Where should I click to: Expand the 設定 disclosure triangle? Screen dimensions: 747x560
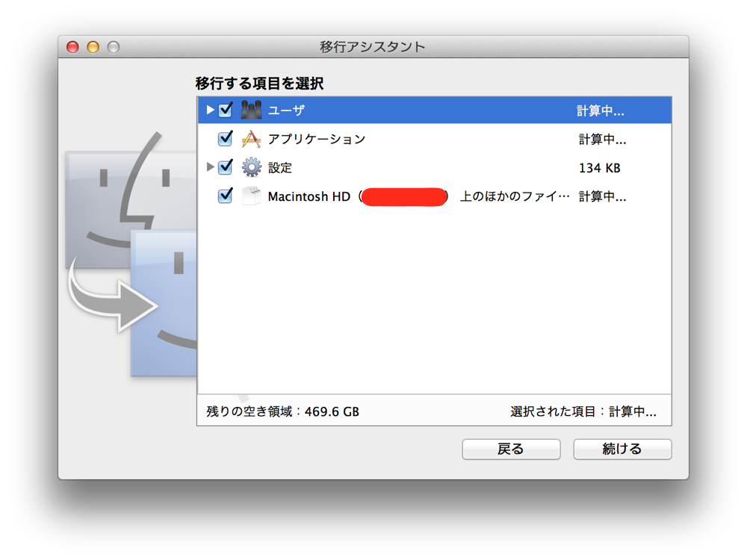[210, 167]
